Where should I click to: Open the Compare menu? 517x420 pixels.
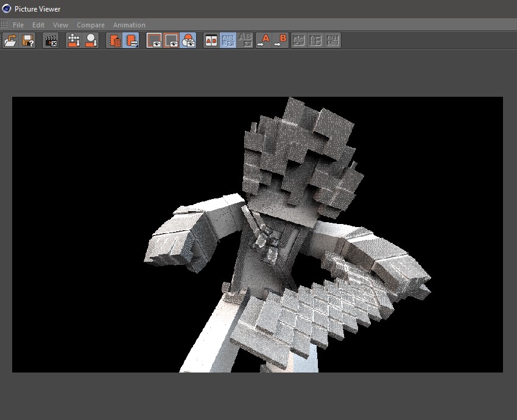pyautogui.click(x=91, y=25)
